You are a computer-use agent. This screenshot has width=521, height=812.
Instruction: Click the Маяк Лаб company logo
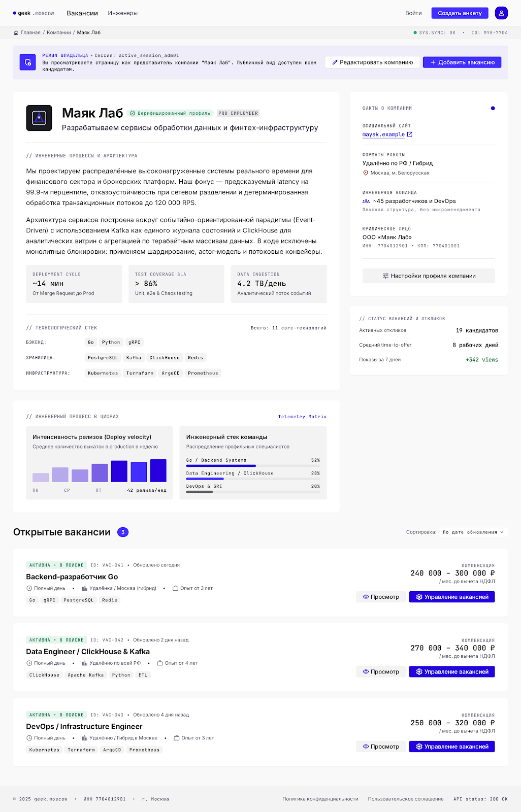pyautogui.click(x=39, y=118)
